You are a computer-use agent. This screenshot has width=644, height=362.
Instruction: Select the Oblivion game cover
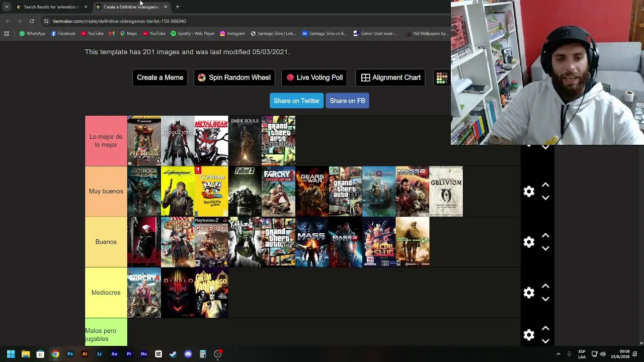(446, 192)
